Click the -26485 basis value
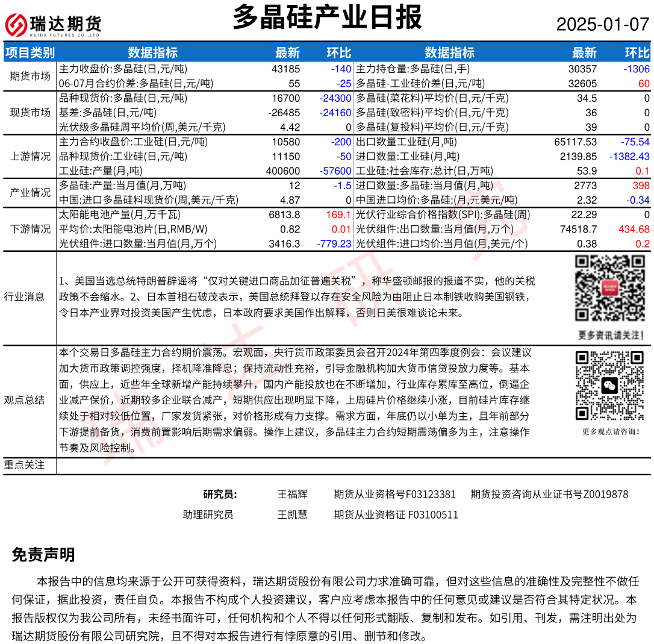 (x=284, y=113)
